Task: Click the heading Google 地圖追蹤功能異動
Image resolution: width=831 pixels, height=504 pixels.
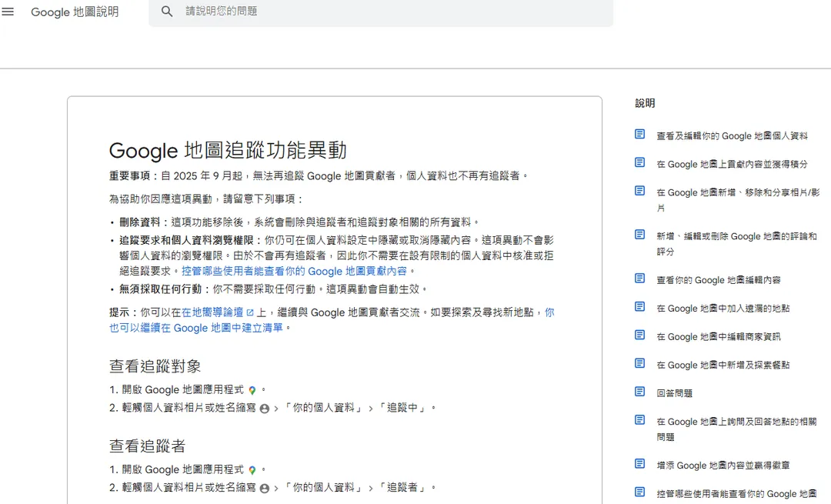Action: (228, 151)
